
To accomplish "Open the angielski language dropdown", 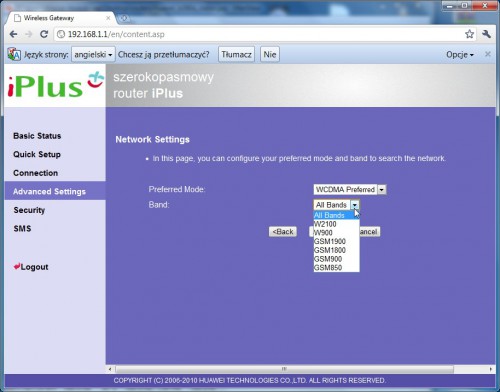I will [93, 54].
